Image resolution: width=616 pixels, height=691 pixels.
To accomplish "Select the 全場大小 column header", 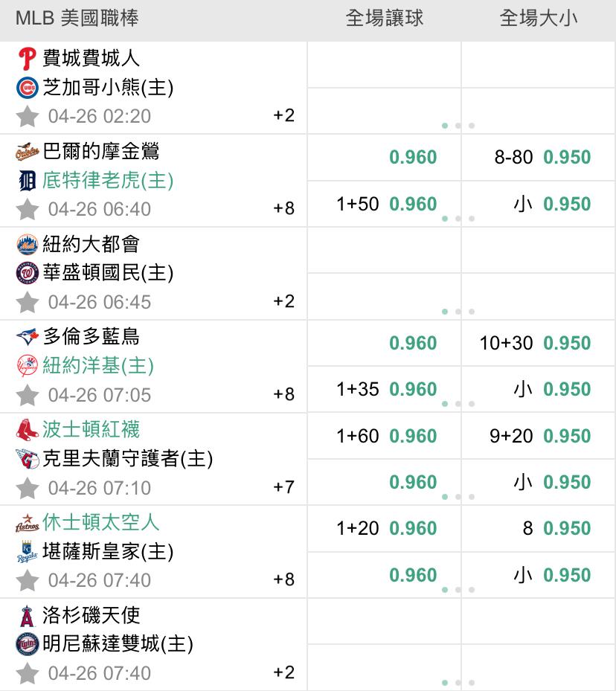I will pyautogui.click(x=539, y=19).
